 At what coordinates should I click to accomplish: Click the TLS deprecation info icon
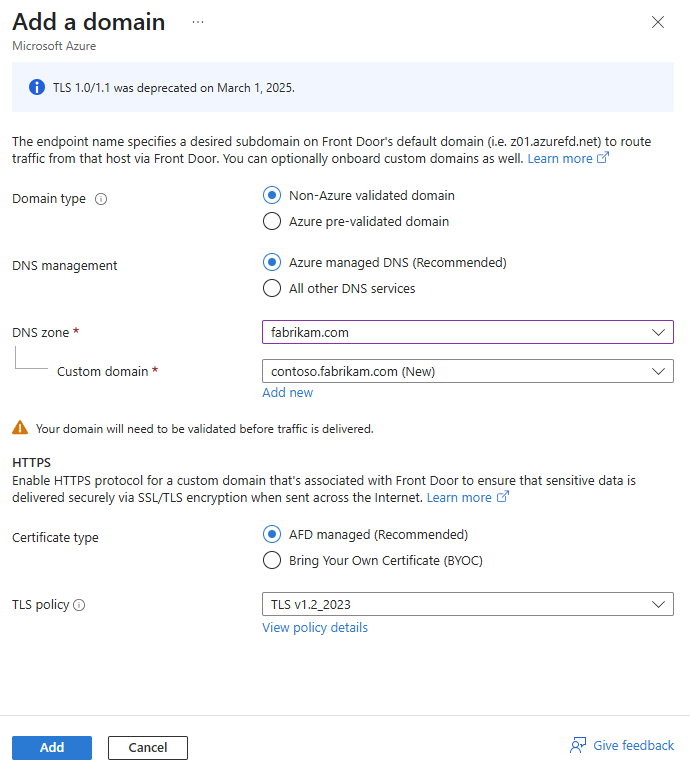click(37, 87)
